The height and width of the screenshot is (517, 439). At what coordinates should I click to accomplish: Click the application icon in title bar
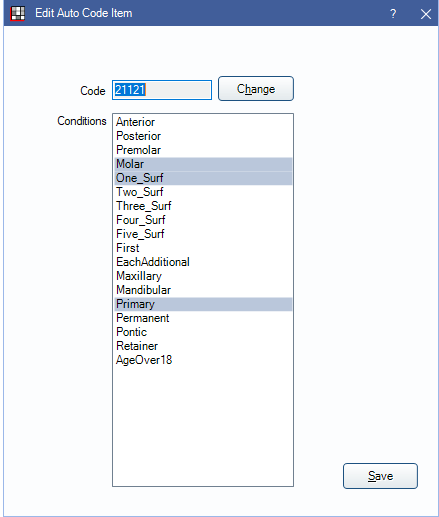pos(17,13)
